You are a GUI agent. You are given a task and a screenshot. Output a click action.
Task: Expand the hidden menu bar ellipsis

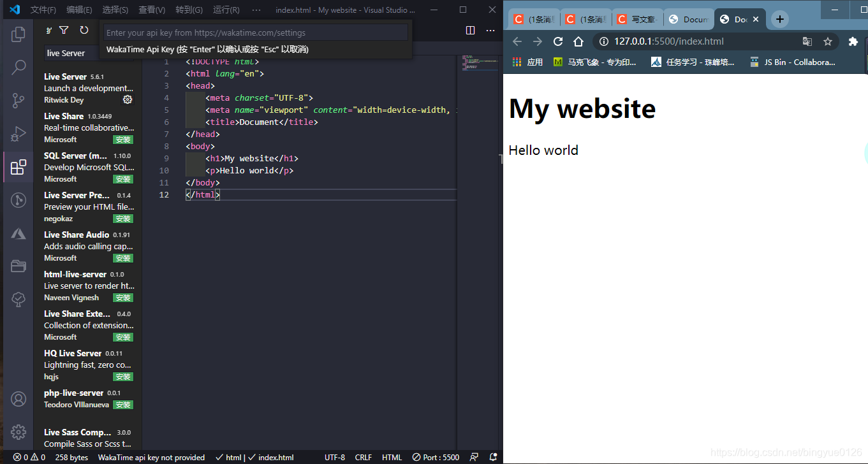coord(256,10)
